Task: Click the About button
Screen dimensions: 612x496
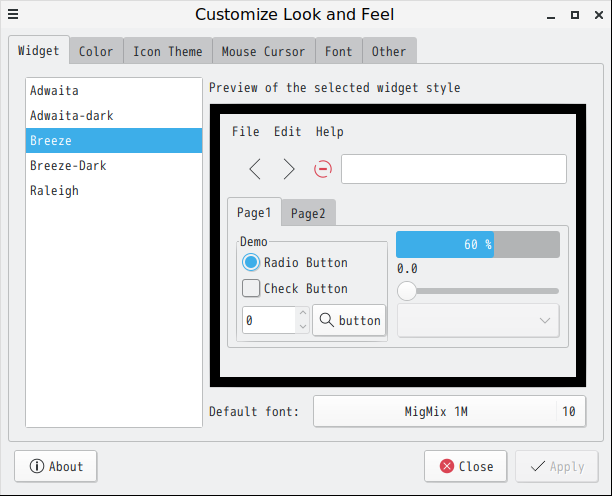Action: point(56,466)
